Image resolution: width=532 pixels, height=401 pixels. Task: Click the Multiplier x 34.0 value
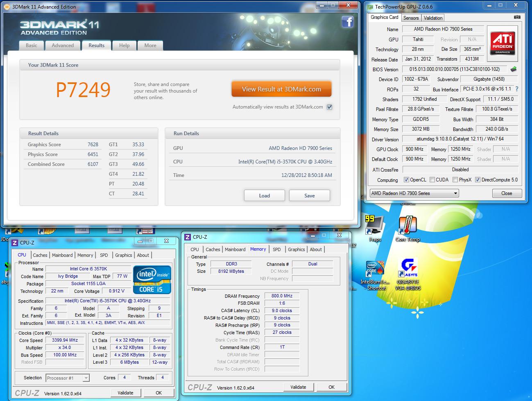(x=65, y=347)
